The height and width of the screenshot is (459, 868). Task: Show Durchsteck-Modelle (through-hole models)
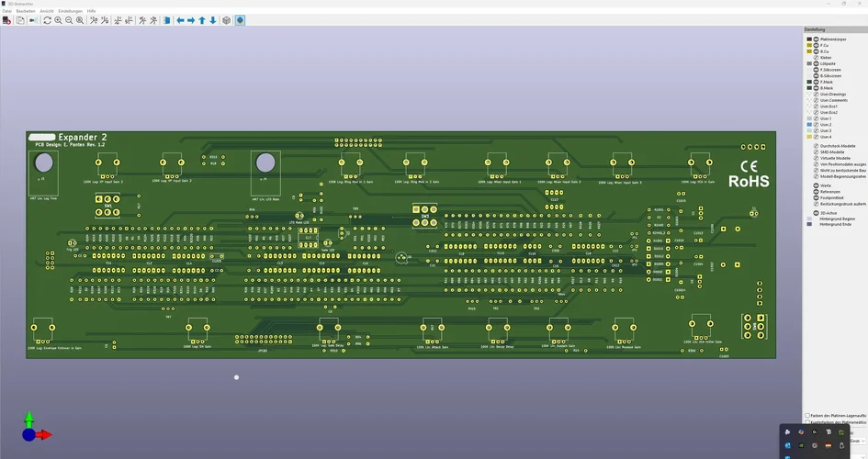(x=816, y=146)
